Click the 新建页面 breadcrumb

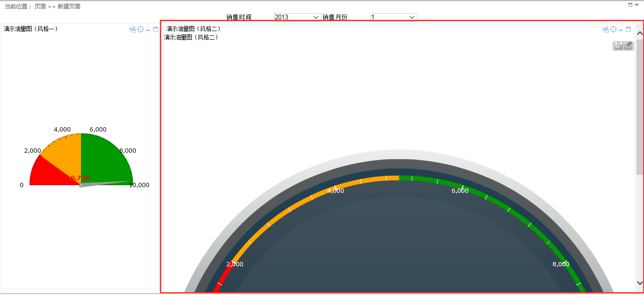click(69, 7)
